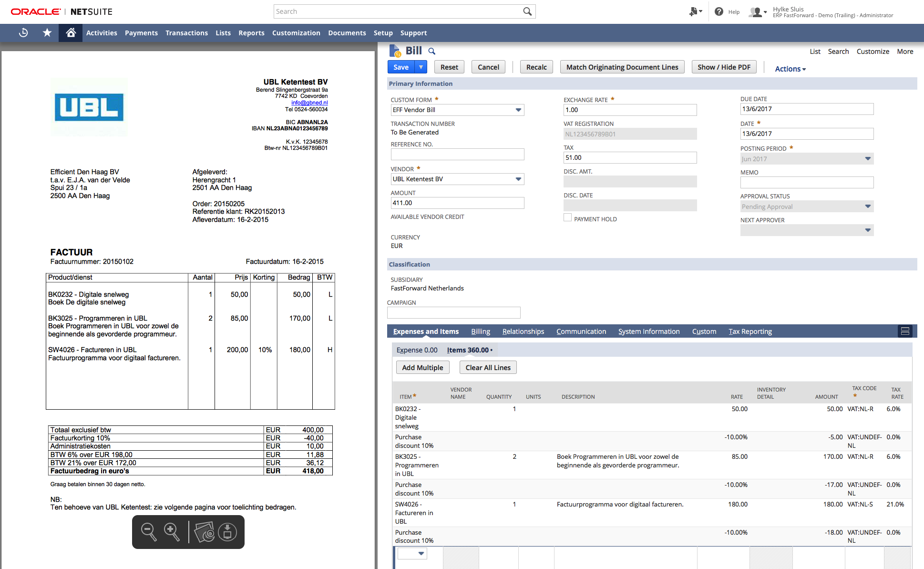Zoom out on the PDF preview
The image size is (924, 569).
[x=149, y=531]
